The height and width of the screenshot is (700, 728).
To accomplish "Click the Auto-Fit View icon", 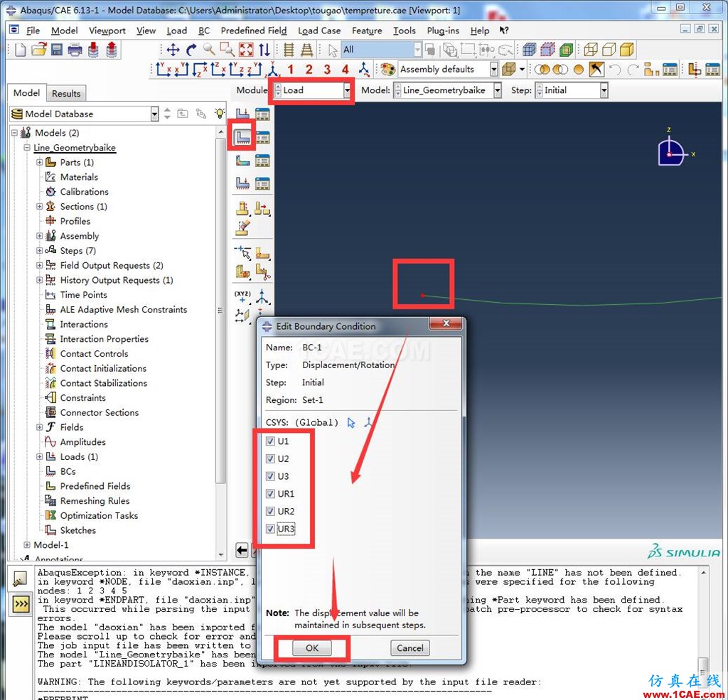I will pyautogui.click(x=246, y=50).
